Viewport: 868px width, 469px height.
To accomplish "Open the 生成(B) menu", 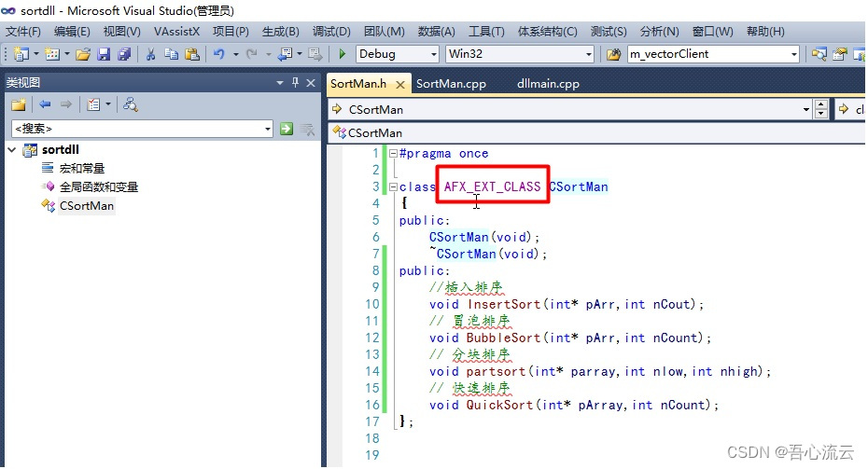I will pos(280,32).
